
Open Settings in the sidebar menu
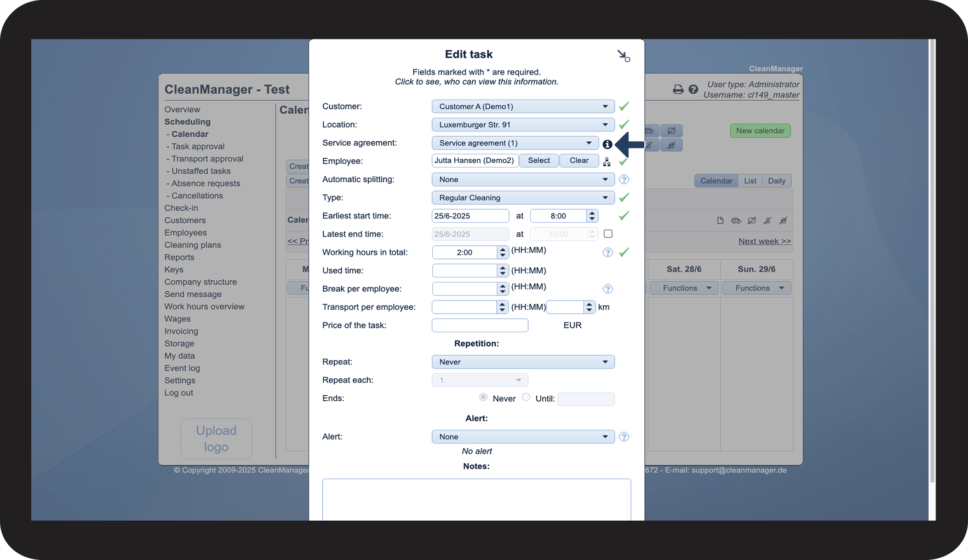(x=180, y=380)
